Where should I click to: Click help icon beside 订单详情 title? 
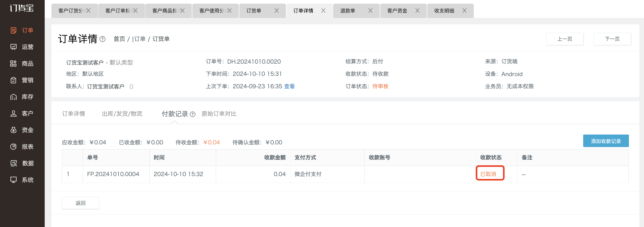coord(103,39)
